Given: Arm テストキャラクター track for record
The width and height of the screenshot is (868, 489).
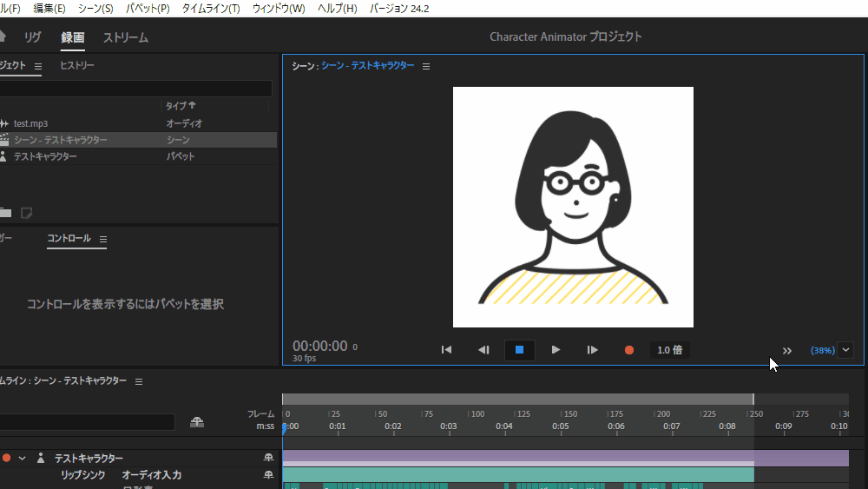Looking at the screenshot, I should [7, 458].
